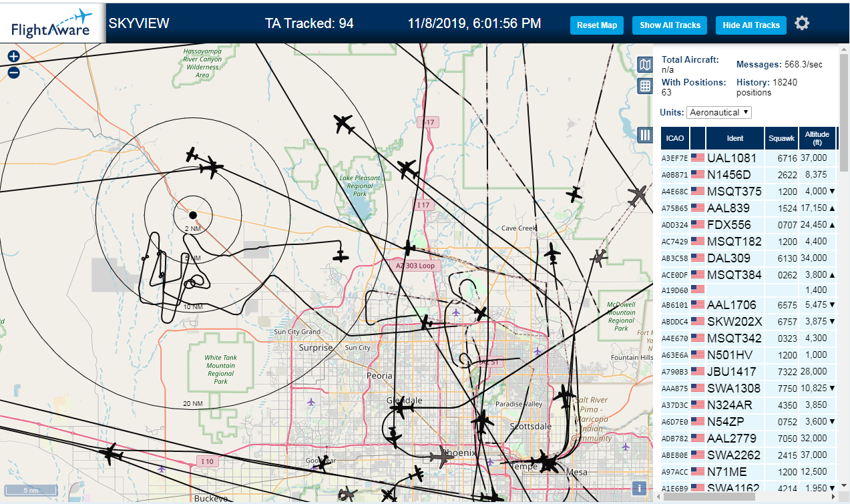Screen dimensions: 850x504
Task: Select the DAL309 aircraft row
Action: click(749, 258)
